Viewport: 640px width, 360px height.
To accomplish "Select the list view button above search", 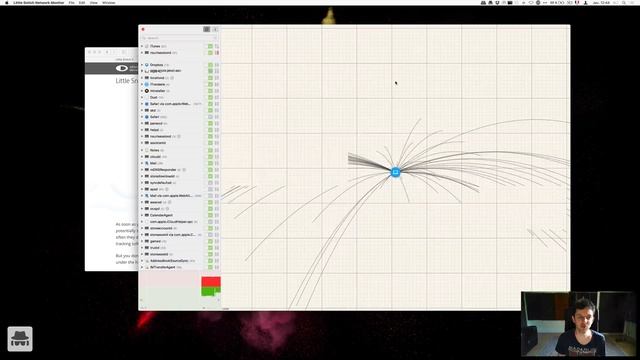I will [x=207, y=29].
